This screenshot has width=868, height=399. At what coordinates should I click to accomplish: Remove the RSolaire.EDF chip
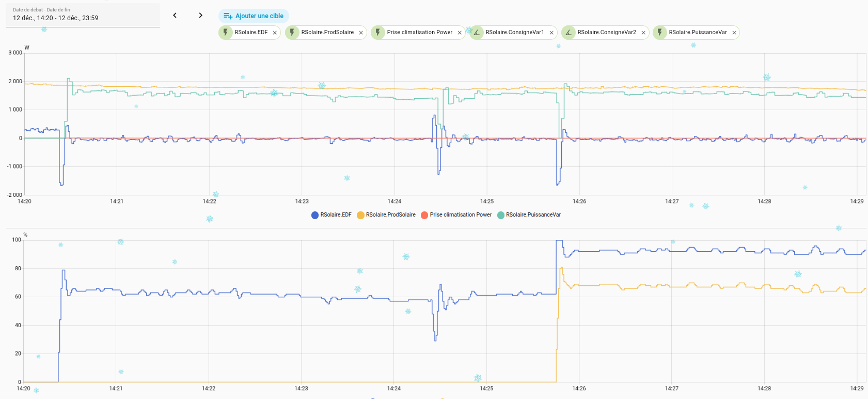click(x=275, y=33)
